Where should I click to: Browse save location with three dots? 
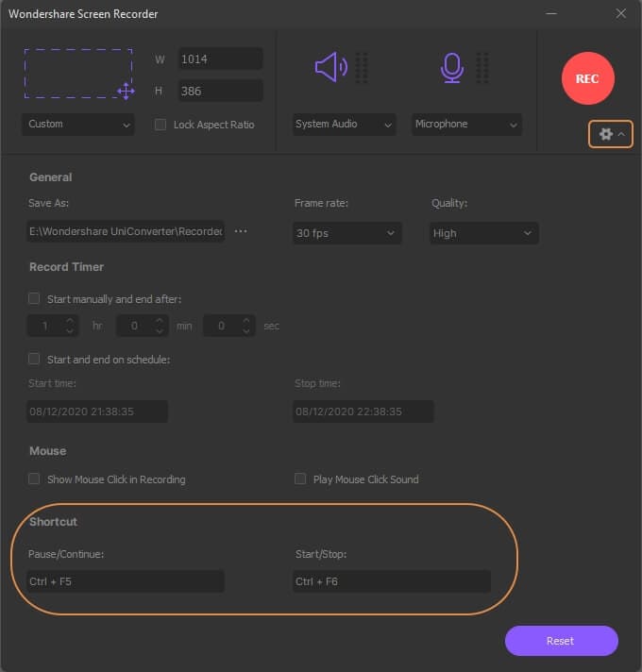tap(241, 231)
